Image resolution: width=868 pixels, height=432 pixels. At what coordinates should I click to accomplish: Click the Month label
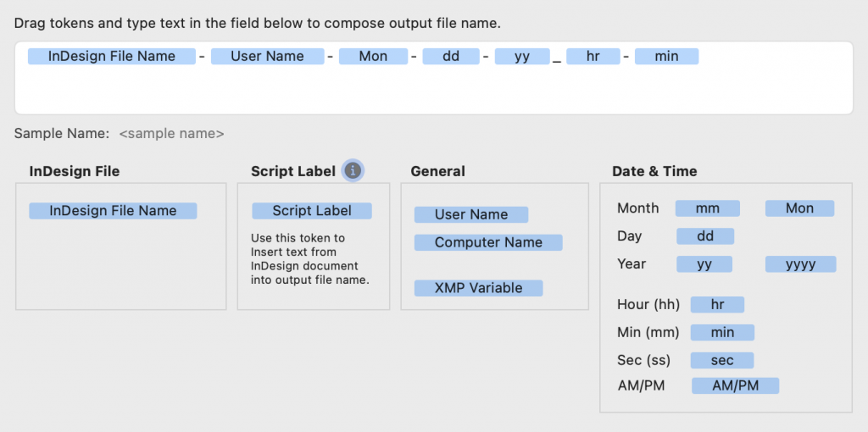tap(638, 208)
